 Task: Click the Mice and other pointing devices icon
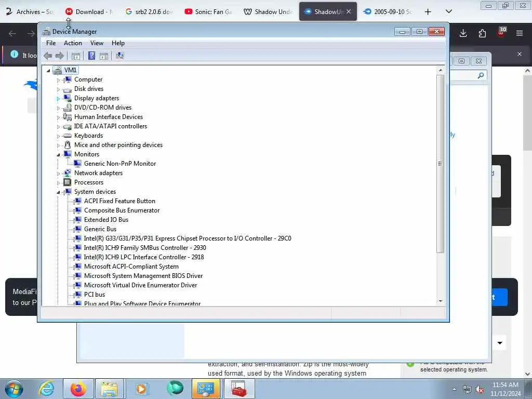click(x=68, y=145)
